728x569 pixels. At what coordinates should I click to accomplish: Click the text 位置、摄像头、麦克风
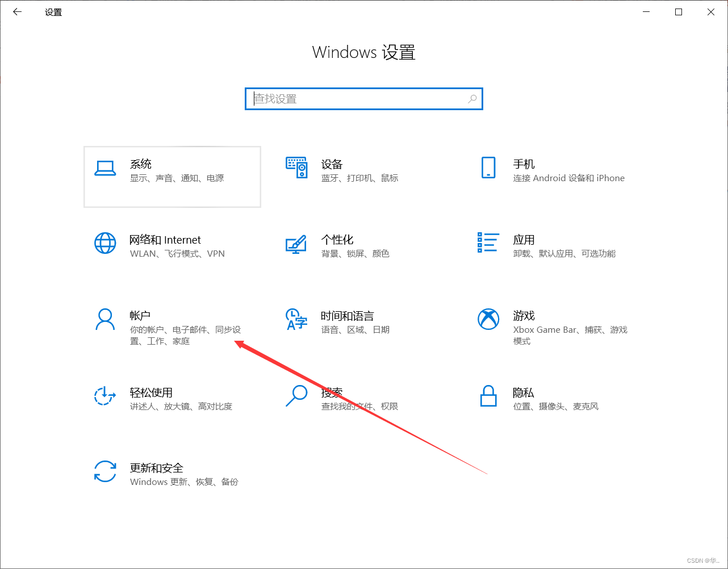(556, 407)
